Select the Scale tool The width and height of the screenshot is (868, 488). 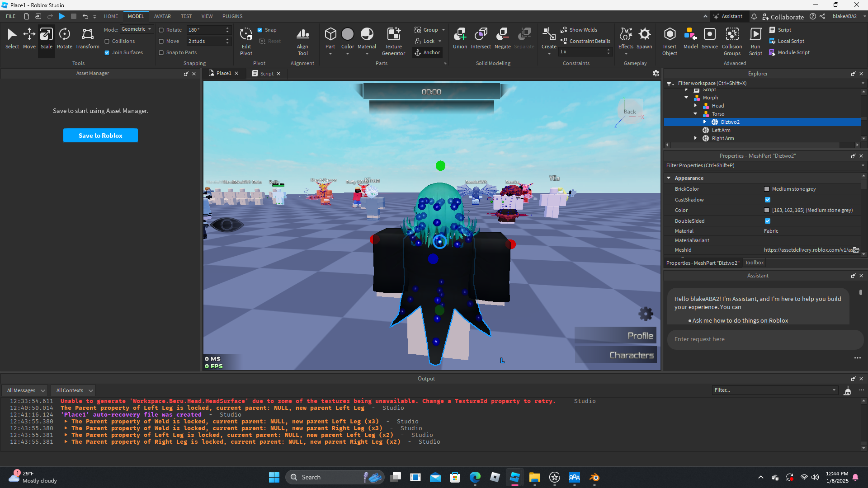pos(46,38)
